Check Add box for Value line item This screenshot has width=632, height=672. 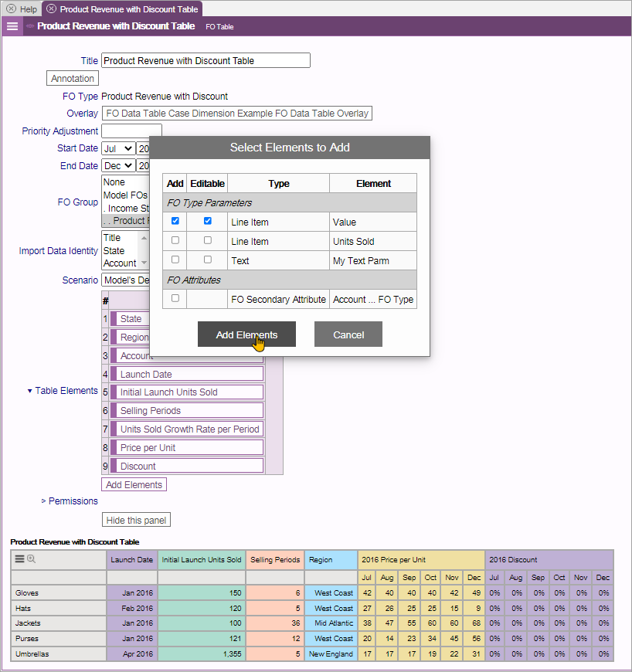[x=175, y=221]
